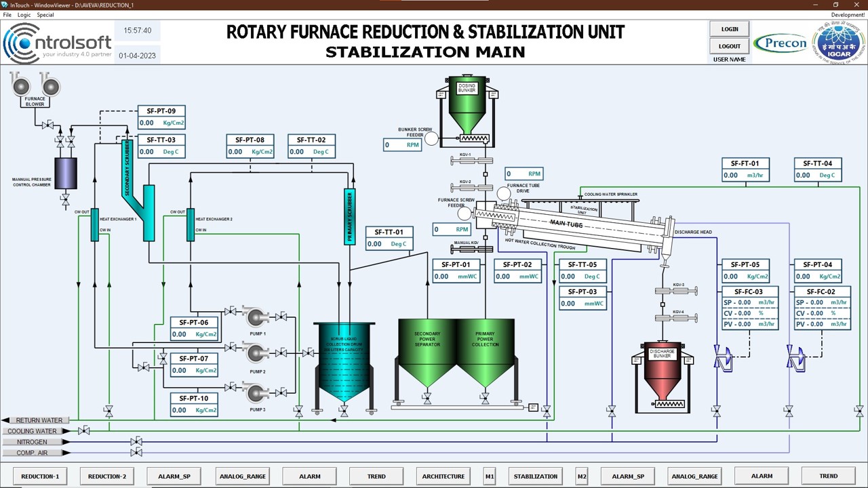Click the Heat Exchanger 2 symbol

[191, 224]
